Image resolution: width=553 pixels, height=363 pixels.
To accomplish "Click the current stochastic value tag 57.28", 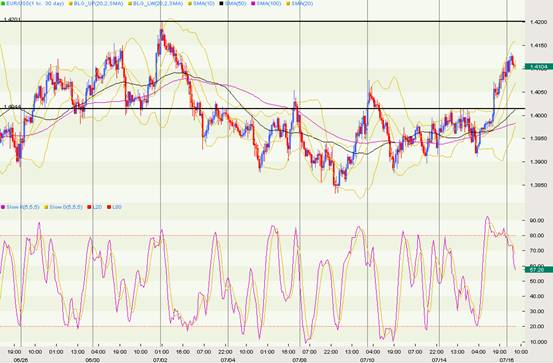I will tap(539, 270).
